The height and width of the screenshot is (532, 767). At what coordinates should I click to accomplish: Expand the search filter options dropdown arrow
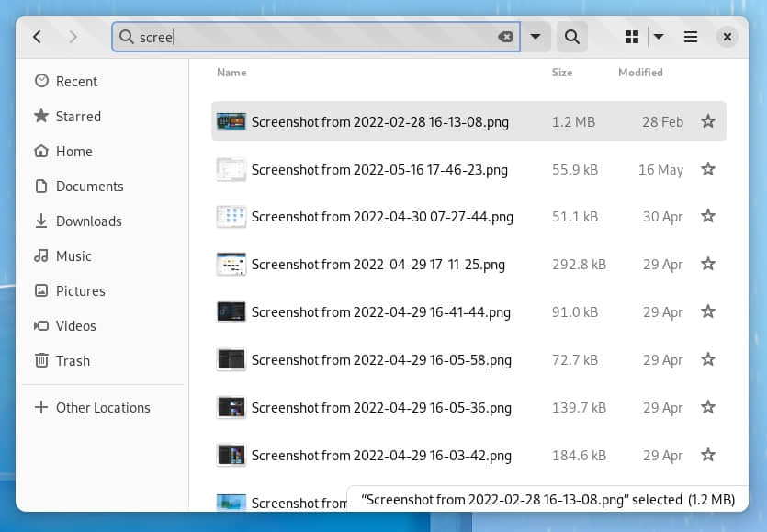coord(536,37)
